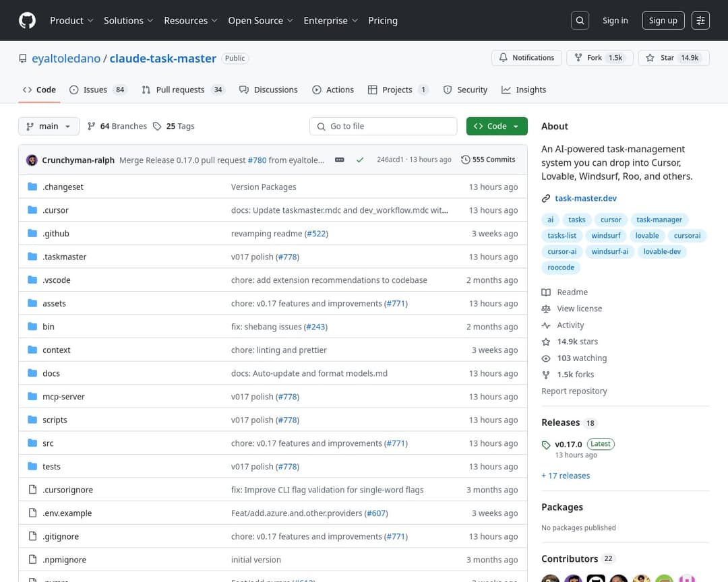Open the task-master.dev website link
The width and height of the screenshot is (728, 582).
click(x=586, y=198)
